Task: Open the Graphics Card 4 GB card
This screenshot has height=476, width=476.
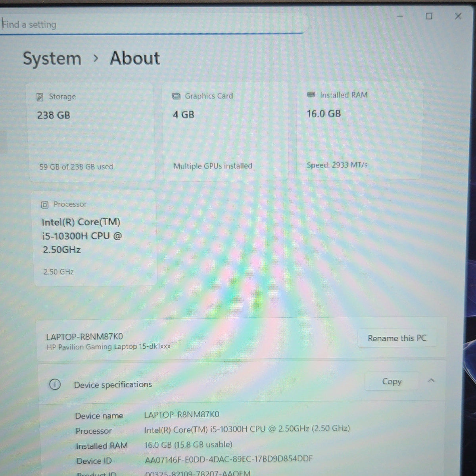Action: pos(225,131)
